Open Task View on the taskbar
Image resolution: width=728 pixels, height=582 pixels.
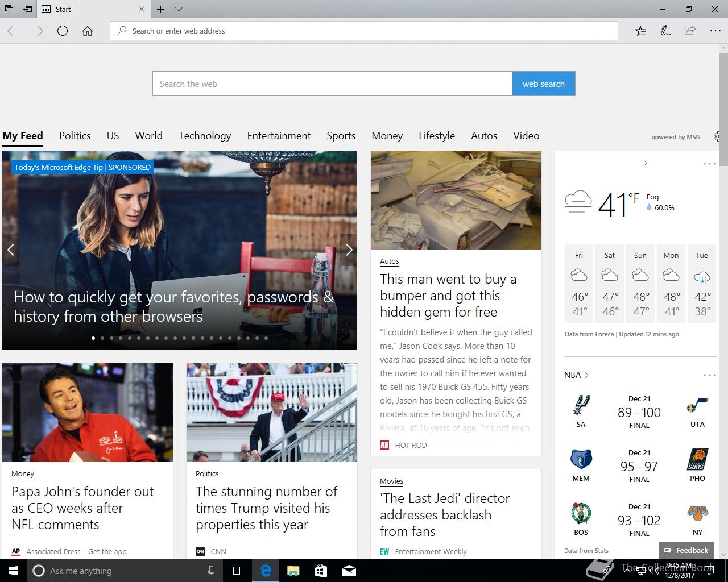tap(237, 571)
